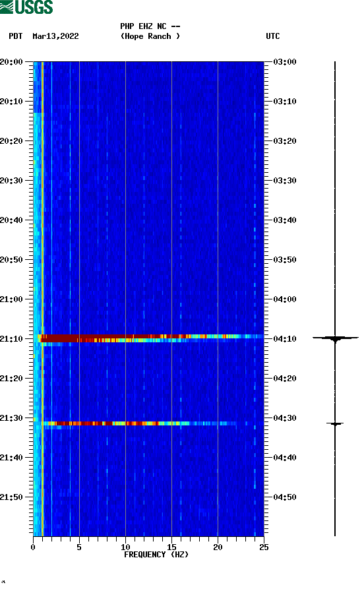Click the 03:30 UTC time label
Screen dimensions: 364x589
click(285, 180)
